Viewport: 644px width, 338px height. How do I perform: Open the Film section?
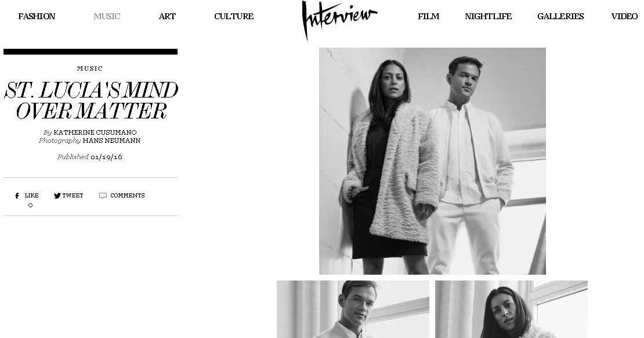point(428,16)
